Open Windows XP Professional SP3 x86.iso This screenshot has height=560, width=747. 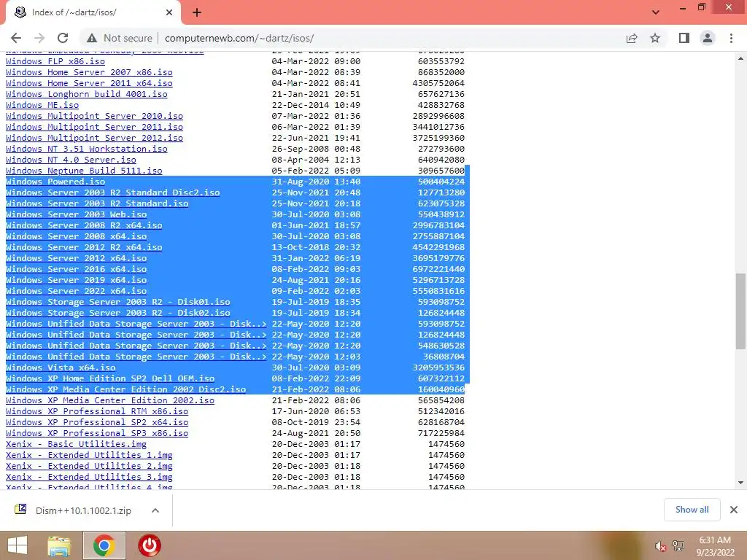(x=97, y=433)
